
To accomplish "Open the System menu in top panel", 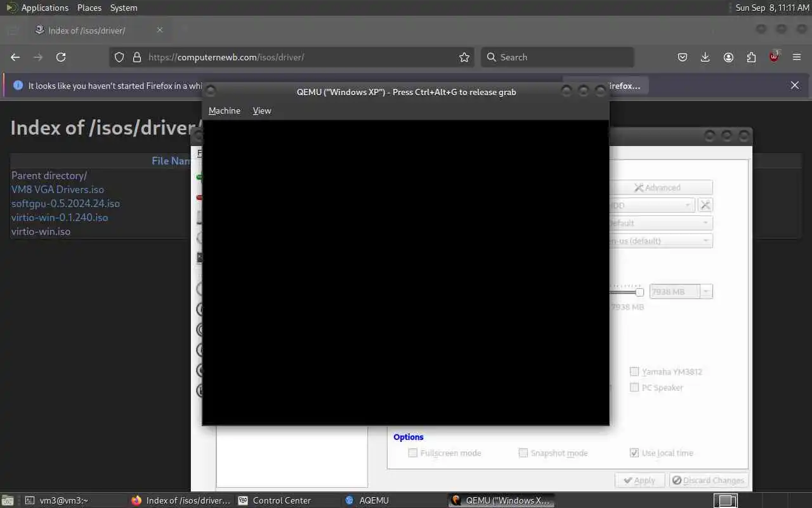I will 124,8.
